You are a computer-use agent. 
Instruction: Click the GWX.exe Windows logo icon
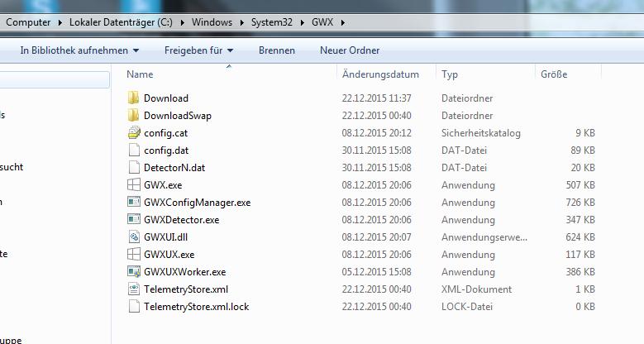[x=134, y=184]
